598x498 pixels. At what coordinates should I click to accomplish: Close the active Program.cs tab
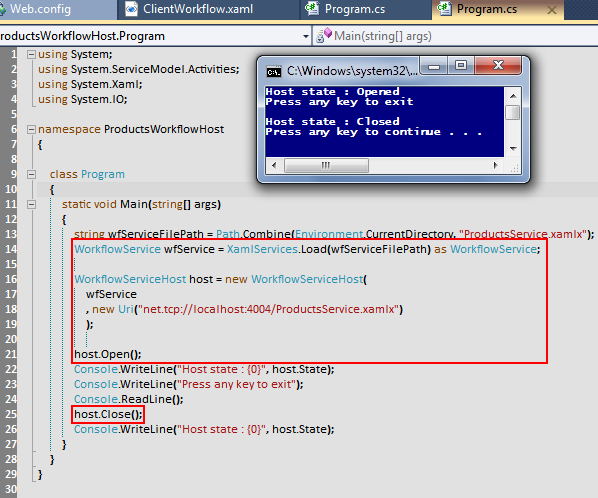click(551, 10)
